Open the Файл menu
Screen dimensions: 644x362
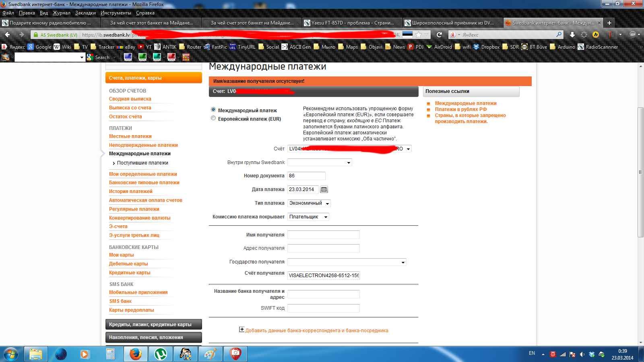[x=8, y=13]
